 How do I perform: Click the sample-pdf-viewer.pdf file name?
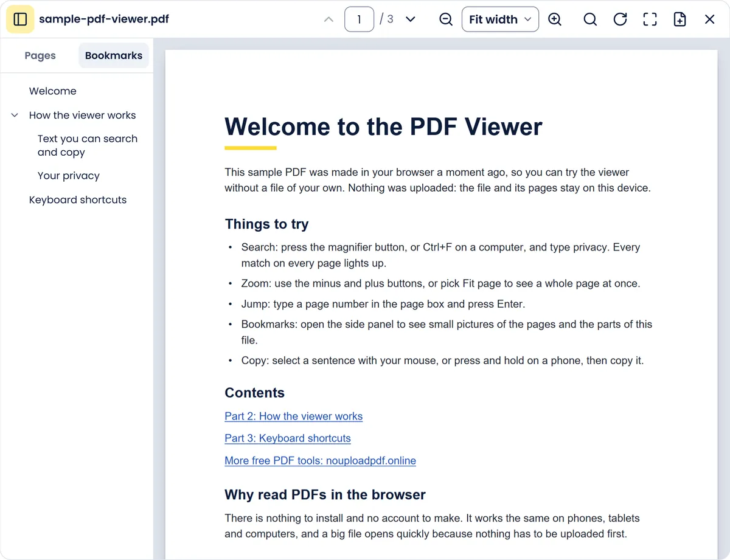point(104,19)
